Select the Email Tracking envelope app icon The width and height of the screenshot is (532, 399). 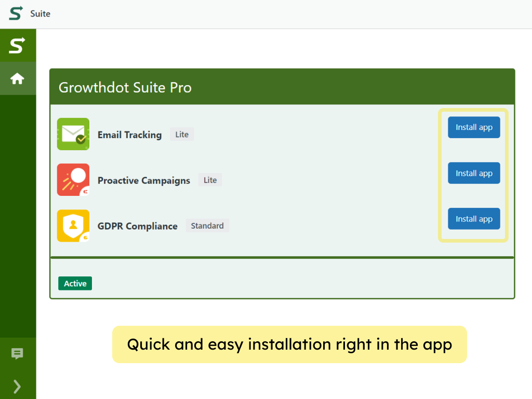(x=73, y=134)
